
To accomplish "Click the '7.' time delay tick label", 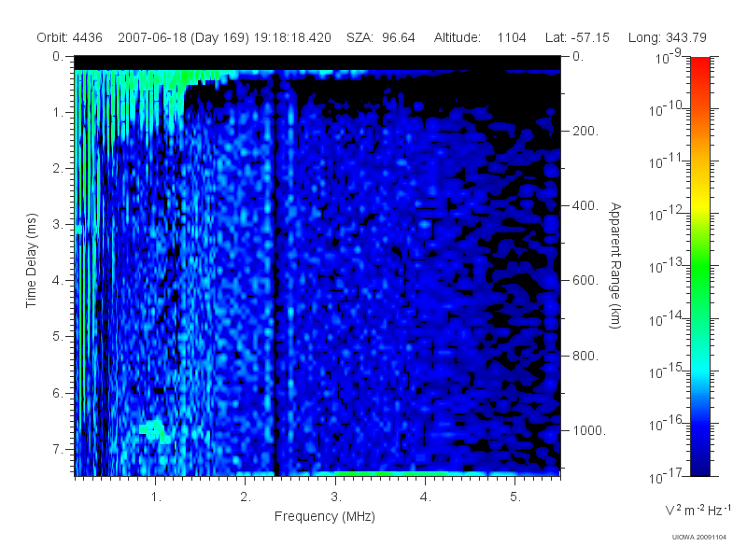I will 57,449.
